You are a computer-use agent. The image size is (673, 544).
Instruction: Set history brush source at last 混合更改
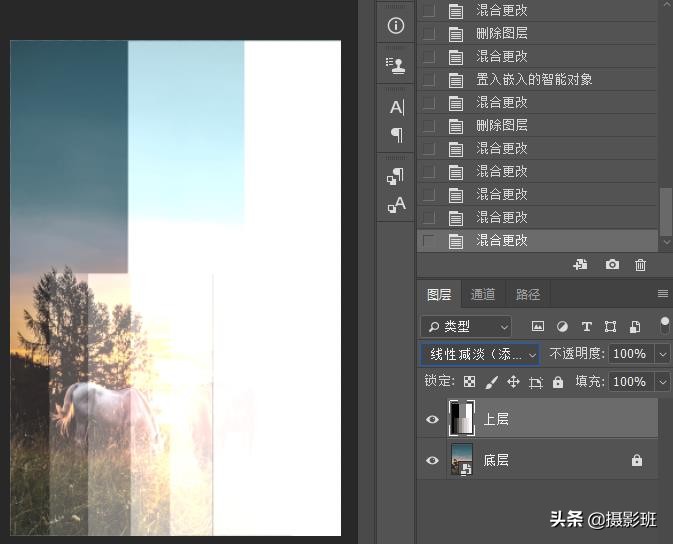tap(428, 240)
